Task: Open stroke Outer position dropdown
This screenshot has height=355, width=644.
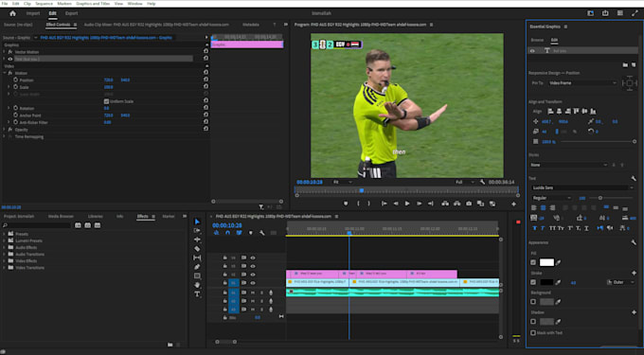Action: coord(620,282)
